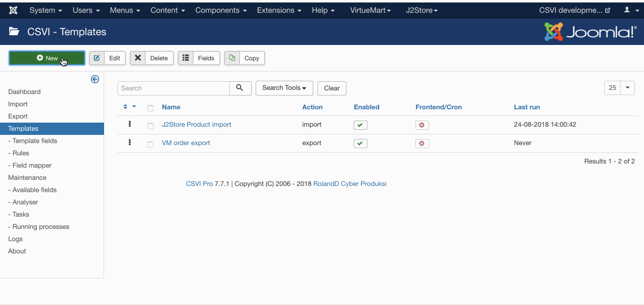Open Running processes in the sidebar
The height and width of the screenshot is (305, 644).
coord(39,227)
